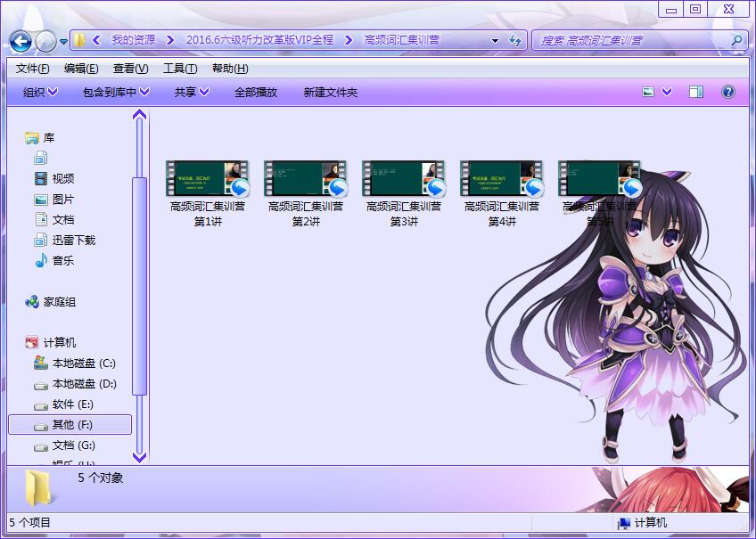Open the 工具(T) menu
Screen dimensions: 756x539
click(x=179, y=69)
